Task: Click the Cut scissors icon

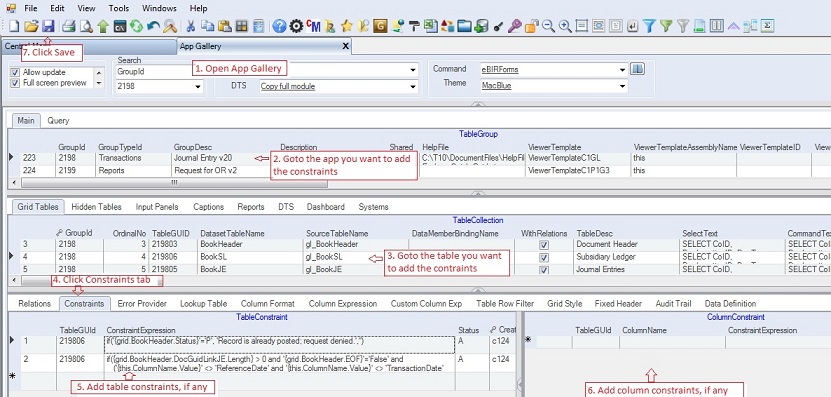Action: tap(191, 26)
